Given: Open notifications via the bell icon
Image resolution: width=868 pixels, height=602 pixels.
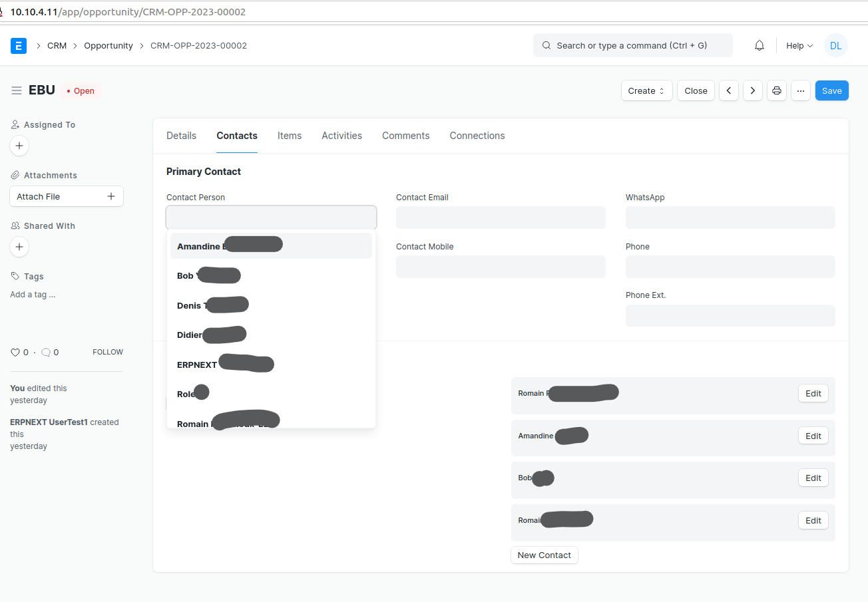Looking at the screenshot, I should [x=759, y=45].
